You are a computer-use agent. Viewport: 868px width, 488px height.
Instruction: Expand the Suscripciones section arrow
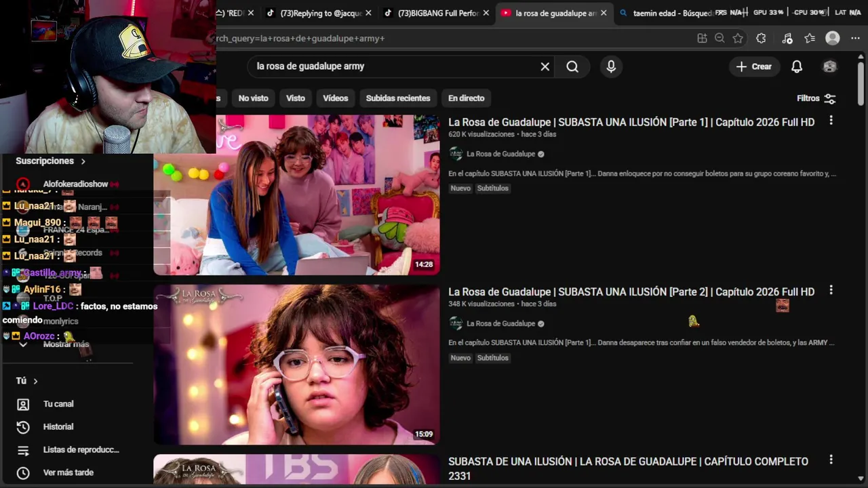coord(83,161)
